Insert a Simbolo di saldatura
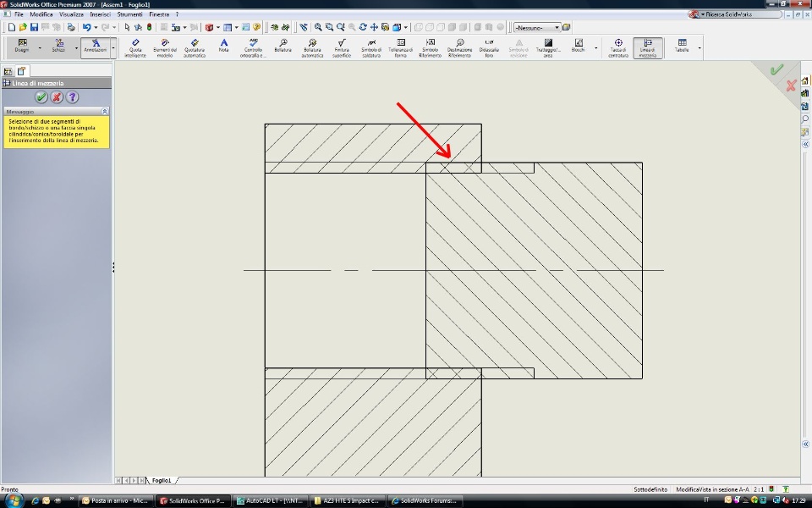 pos(371,47)
